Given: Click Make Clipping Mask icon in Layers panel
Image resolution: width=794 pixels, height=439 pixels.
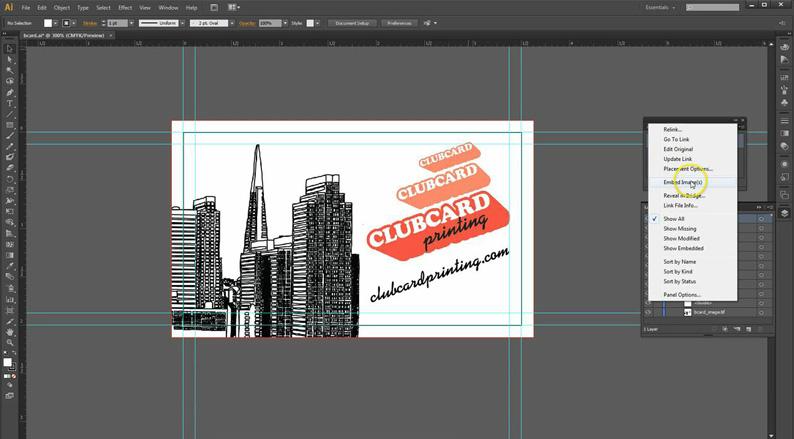Looking at the screenshot, I should pyautogui.click(x=725, y=329).
